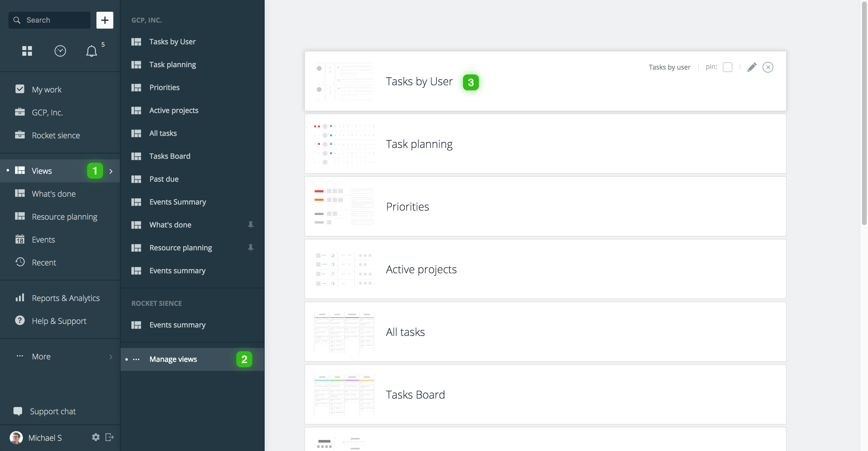Edit the Tasks by User view with the pencil icon
The height and width of the screenshot is (451, 868).
click(x=751, y=67)
